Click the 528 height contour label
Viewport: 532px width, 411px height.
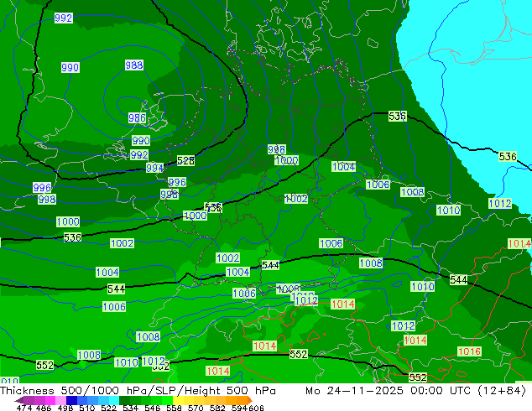coord(185,160)
